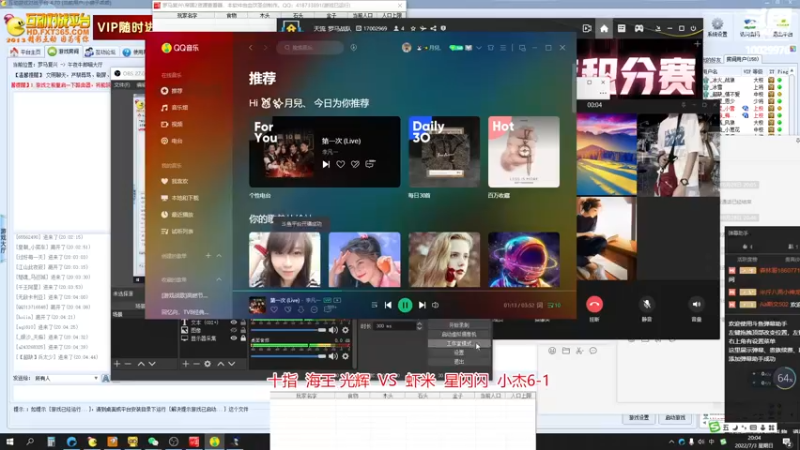Viewport: 800px width, 450px height.
Task: Hang up the voice call
Action: (x=594, y=305)
